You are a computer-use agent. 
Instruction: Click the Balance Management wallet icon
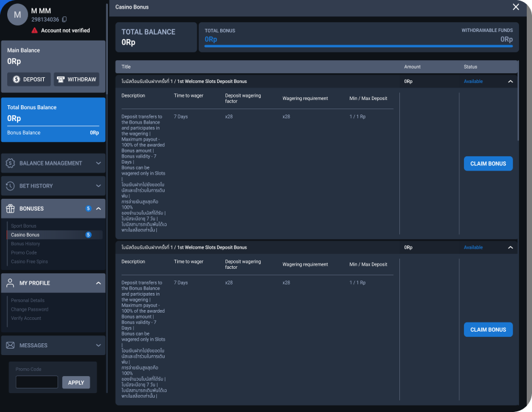10,163
